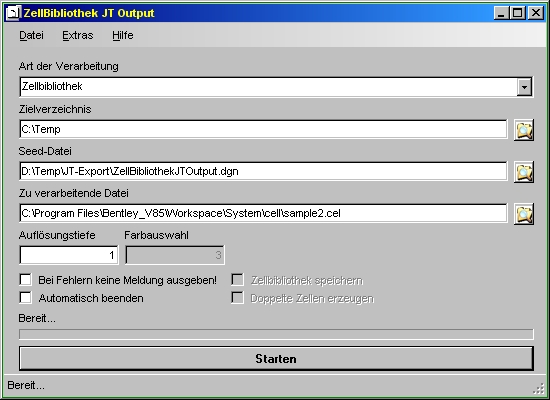
Task: Click the Bereit status bar entry
Action: (x=26, y=385)
